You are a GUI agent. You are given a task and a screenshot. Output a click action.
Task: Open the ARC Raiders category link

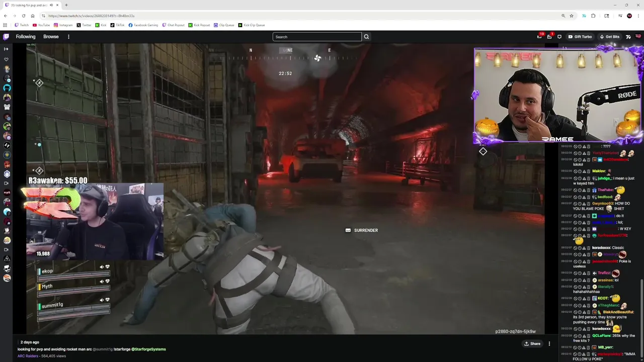click(x=28, y=356)
